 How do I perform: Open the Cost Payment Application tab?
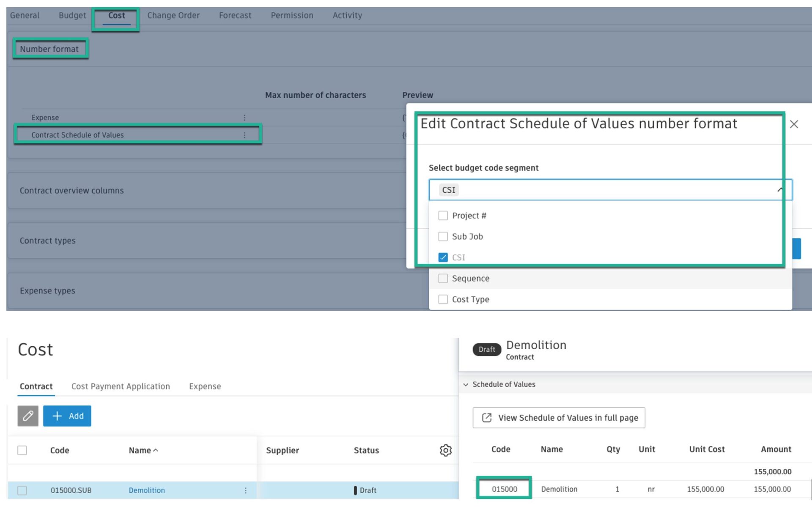(x=121, y=386)
